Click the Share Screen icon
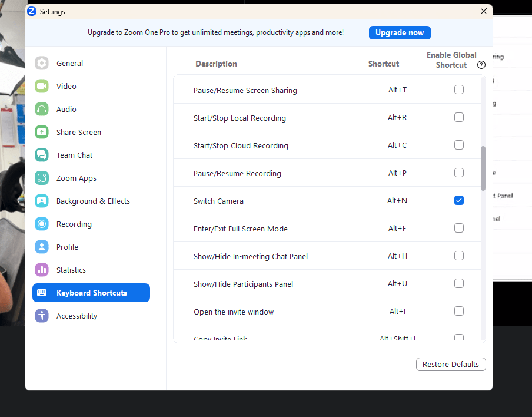Viewport: 532px width, 417px height. pos(42,132)
